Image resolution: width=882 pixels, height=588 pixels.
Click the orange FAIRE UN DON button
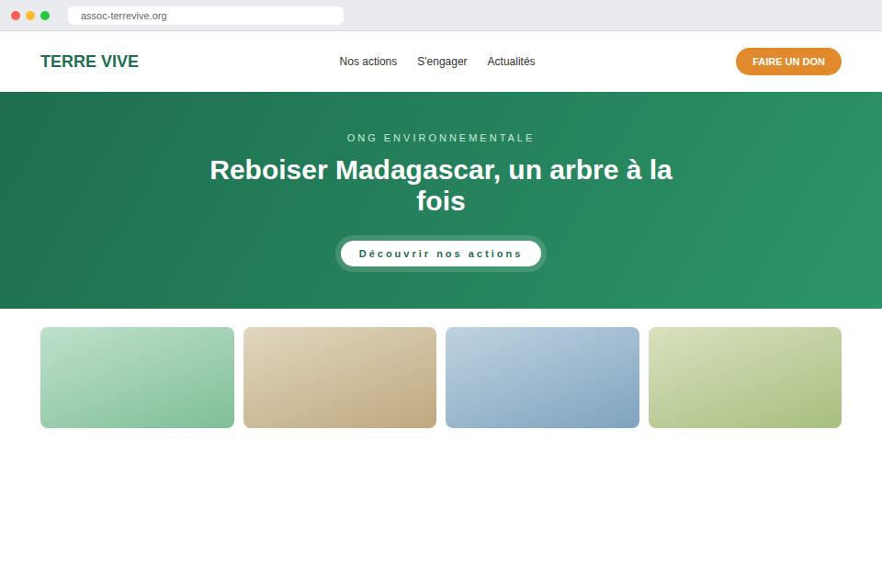[x=788, y=62]
